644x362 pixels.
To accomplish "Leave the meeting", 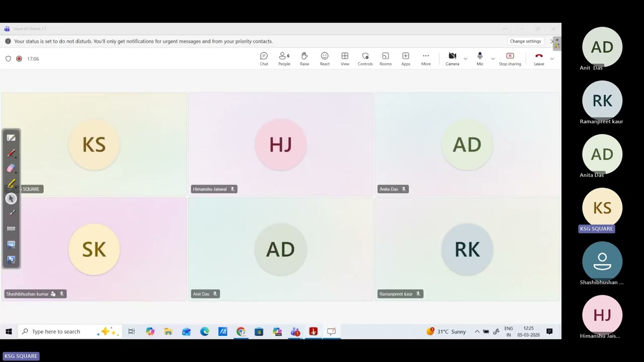I will 539,59.
